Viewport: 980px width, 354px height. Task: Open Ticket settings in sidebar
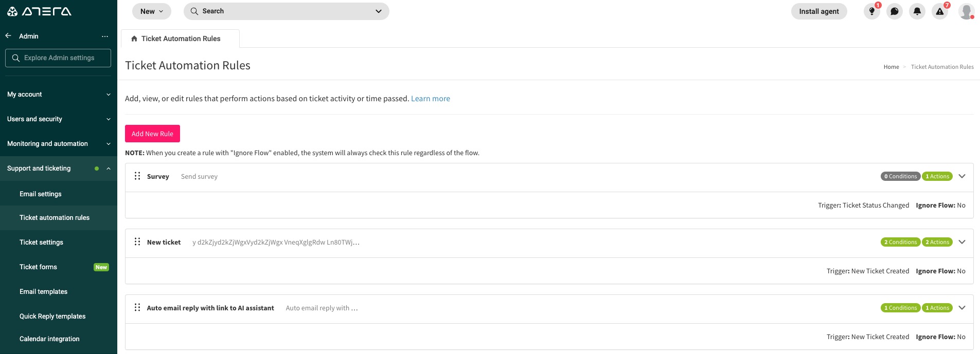pos(41,243)
